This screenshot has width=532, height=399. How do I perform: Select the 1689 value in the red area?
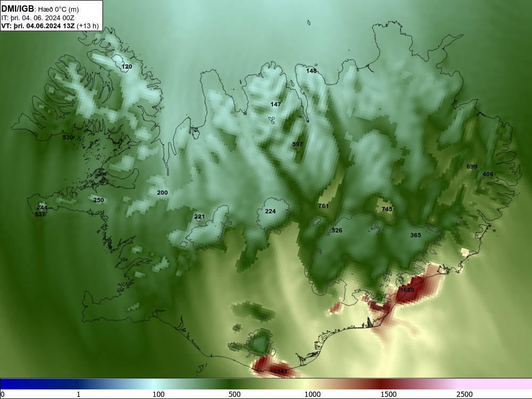pyautogui.click(x=407, y=290)
